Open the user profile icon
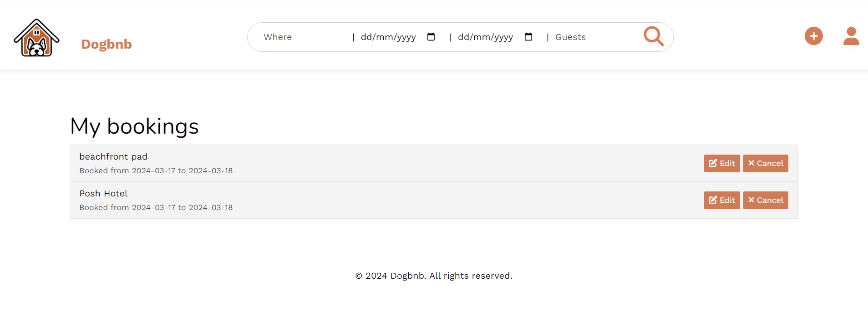The height and width of the screenshot is (316, 868). click(x=851, y=36)
